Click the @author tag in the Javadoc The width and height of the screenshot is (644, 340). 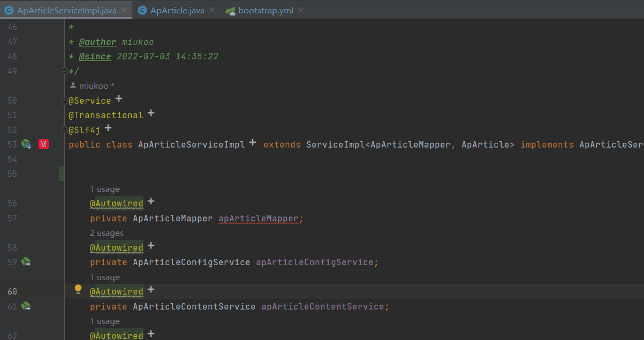97,42
